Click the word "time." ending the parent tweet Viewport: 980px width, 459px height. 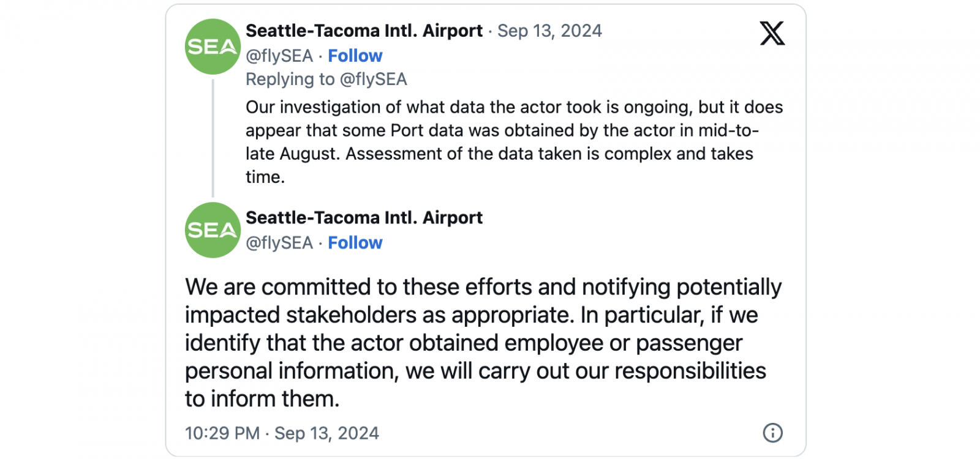265,177
